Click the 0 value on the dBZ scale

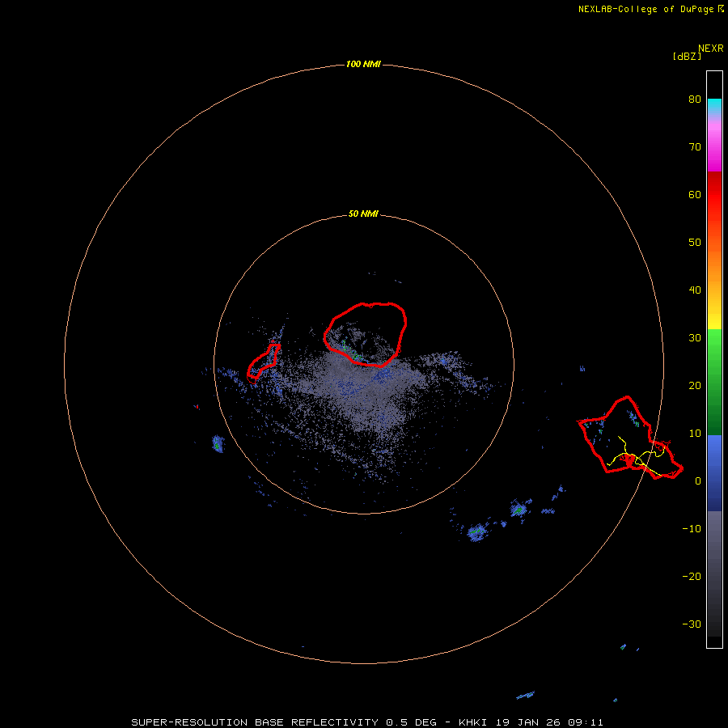tap(698, 481)
